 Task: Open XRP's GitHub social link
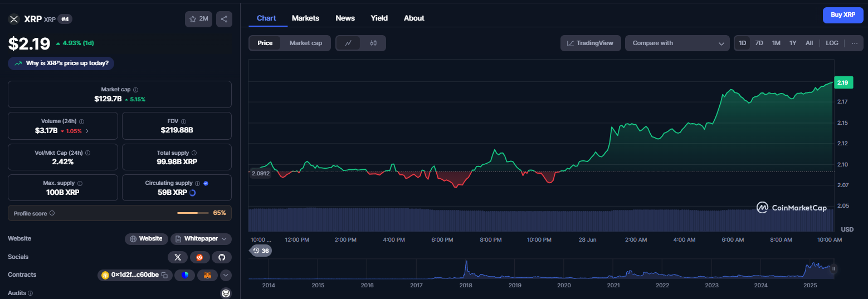pyautogui.click(x=221, y=257)
